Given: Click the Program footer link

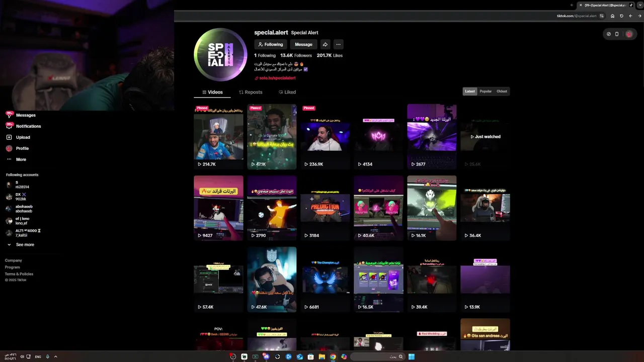Looking at the screenshot, I should click(x=13, y=267).
